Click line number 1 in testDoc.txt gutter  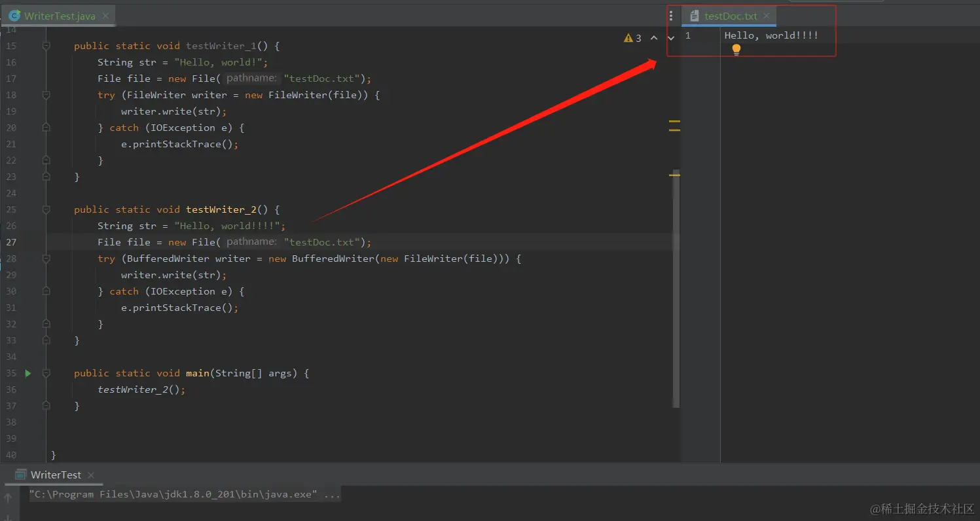pos(687,35)
